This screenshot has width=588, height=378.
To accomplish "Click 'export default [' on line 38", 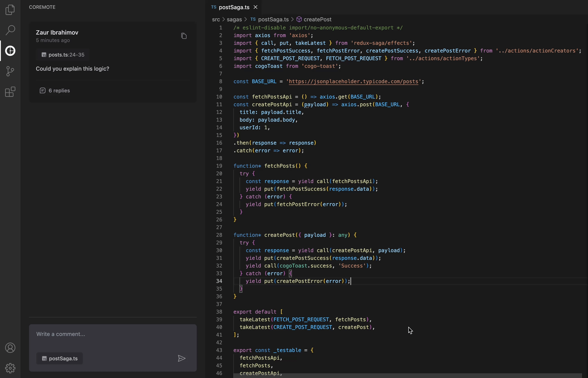I will click(x=258, y=312).
